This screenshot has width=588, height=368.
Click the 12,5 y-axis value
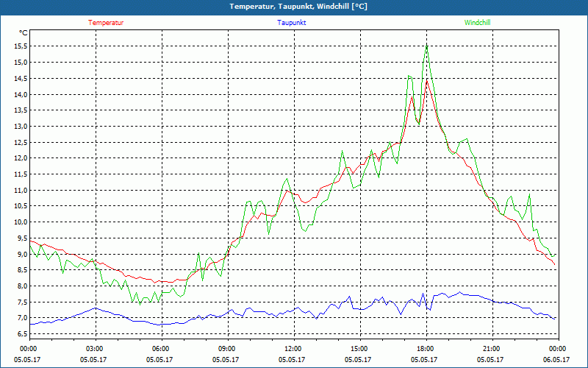(x=21, y=142)
